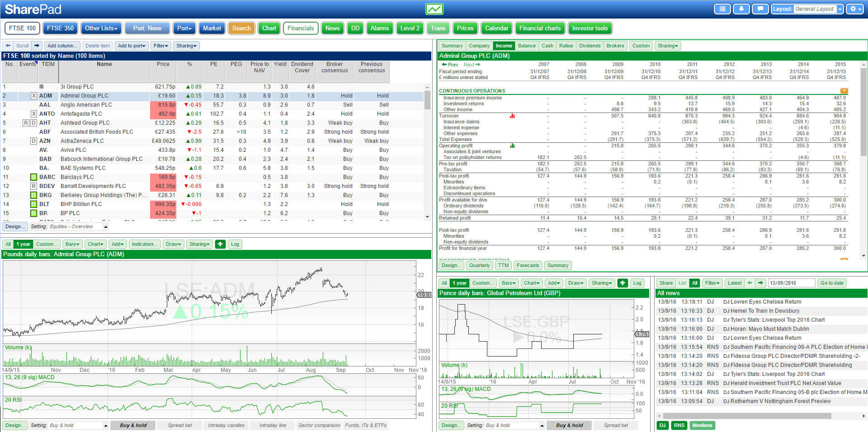Open list Filter dropdown
868x432 pixels.
[x=160, y=46]
